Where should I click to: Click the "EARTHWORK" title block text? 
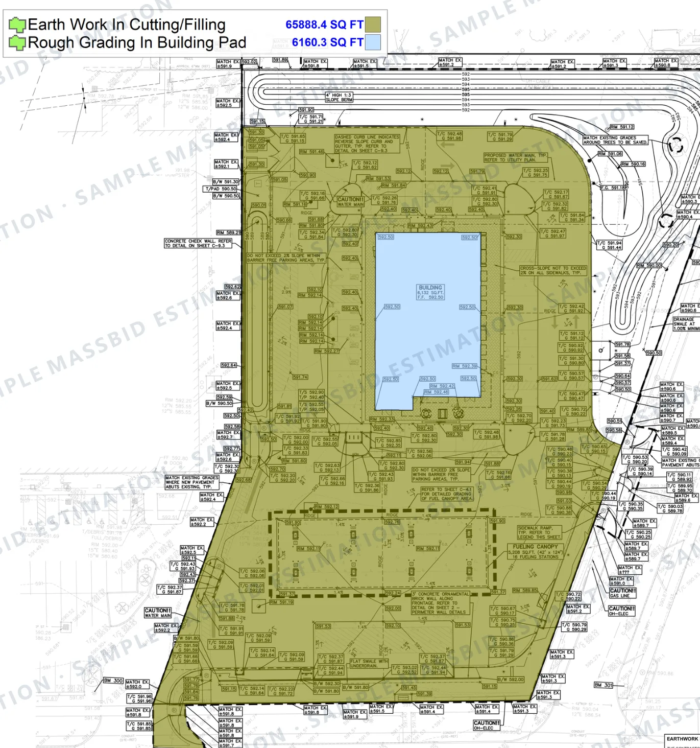click(682, 739)
